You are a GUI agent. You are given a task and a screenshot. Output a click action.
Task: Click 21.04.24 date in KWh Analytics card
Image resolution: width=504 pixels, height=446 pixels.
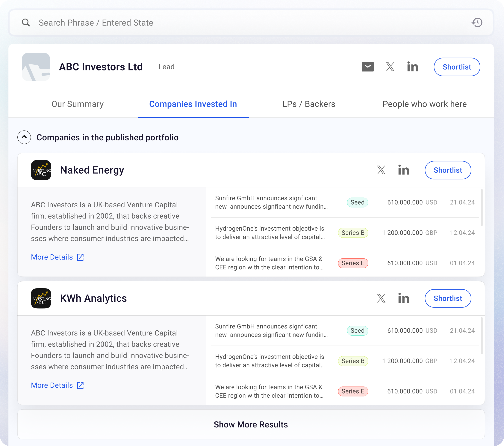click(x=462, y=331)
